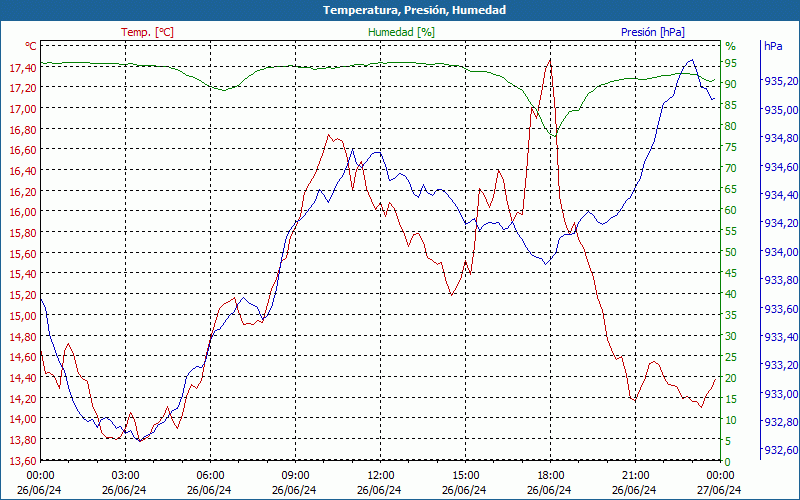Viewport: 800px width, 500px height.
Task: Click the chart title 'Temperatura, Presión, Humedad'
Action: [414, 10]
